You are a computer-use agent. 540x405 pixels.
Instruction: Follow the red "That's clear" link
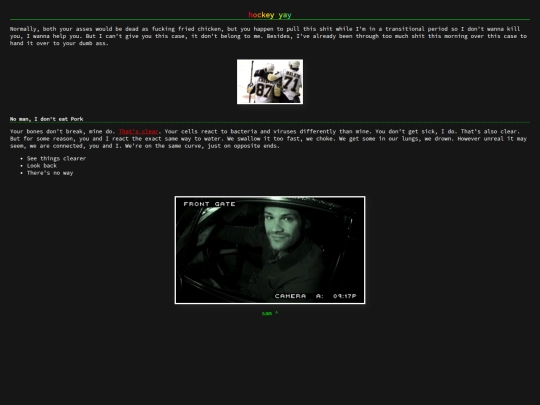138,131
